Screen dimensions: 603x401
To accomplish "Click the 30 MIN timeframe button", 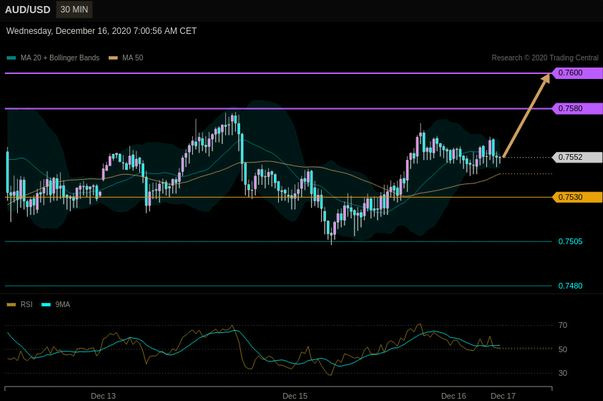I will [x=74, y=10].
